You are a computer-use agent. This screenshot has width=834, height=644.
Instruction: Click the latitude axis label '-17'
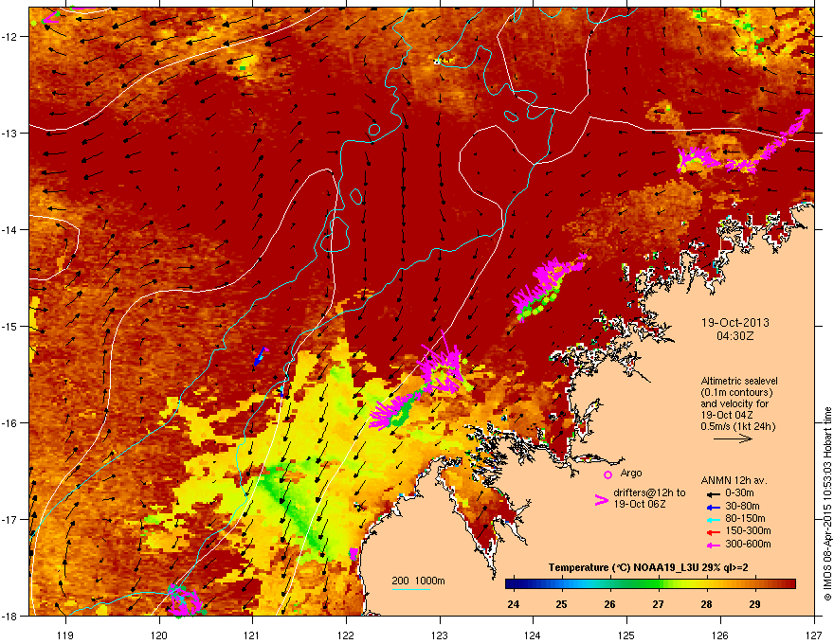tap(9, 519)
